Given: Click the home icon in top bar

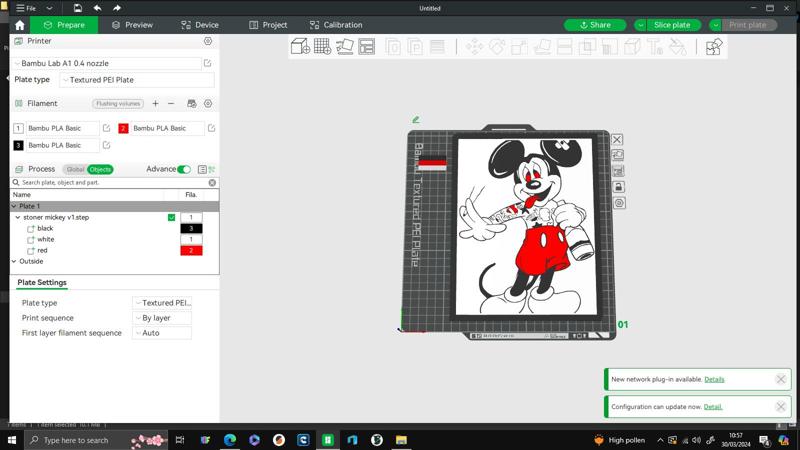Looking at the screenshot, I should [x=19, y=25].
